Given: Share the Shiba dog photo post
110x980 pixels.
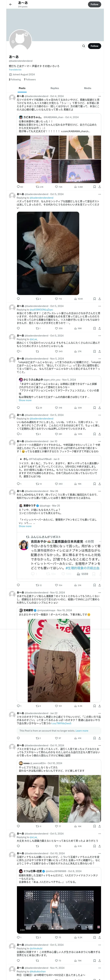Looking at the screenshot, I should pyautogui.click(x=100, y=299).
